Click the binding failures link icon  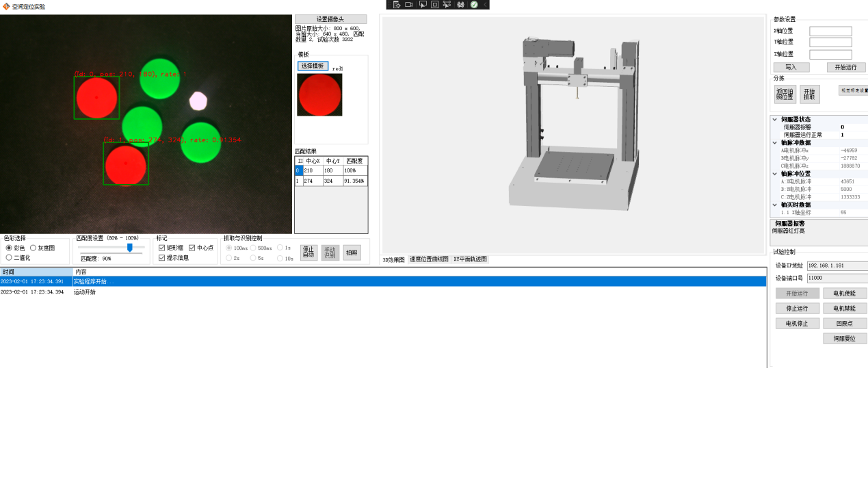pos(460,5)
